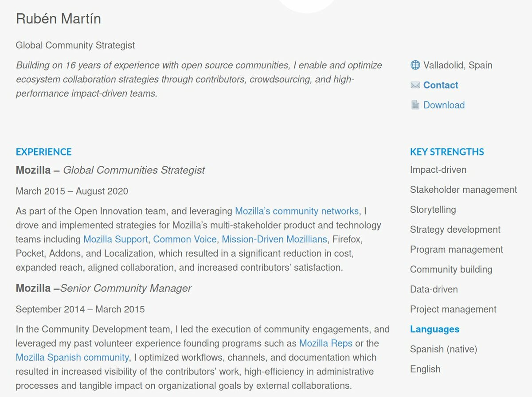Click the globe icon beside Valladolid, Spain

(415, 66)
